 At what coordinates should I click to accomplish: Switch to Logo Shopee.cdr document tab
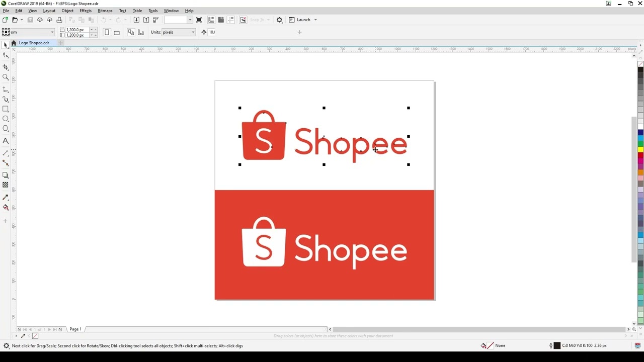coord(34,43)
